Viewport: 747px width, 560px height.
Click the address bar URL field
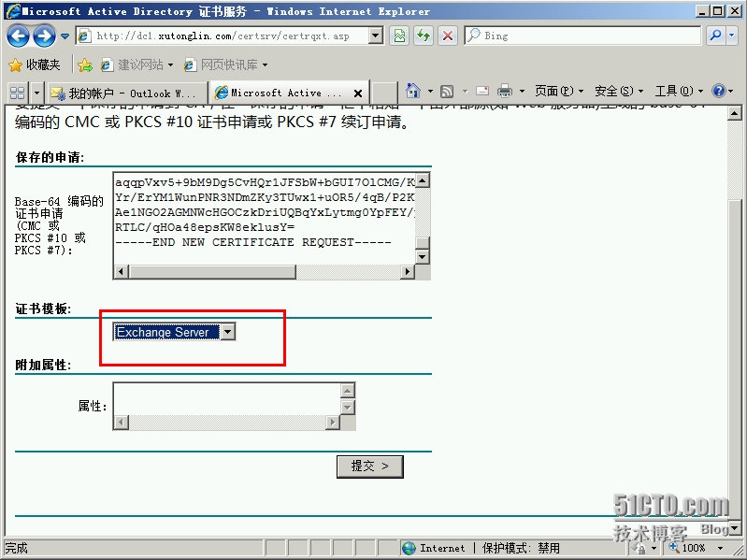222,36
